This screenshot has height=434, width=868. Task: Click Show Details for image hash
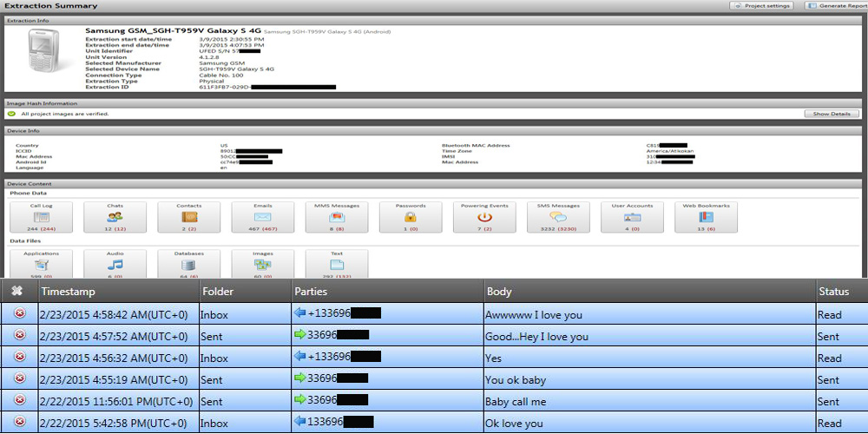[x=831, y=114]
